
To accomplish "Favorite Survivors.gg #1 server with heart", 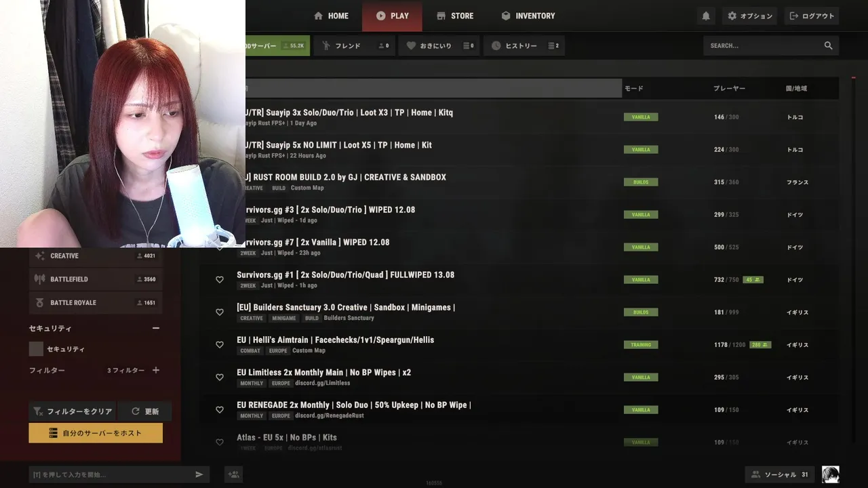I will click(x=220, y=279).
